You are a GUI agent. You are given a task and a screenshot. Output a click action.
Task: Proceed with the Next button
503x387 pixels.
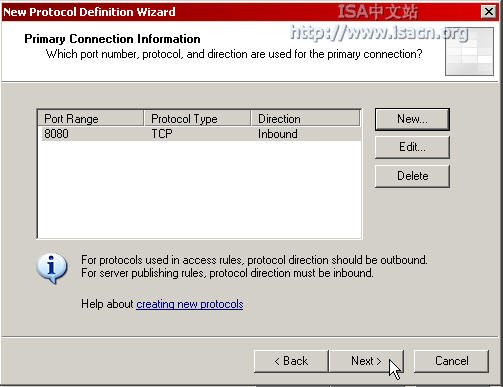366,361
